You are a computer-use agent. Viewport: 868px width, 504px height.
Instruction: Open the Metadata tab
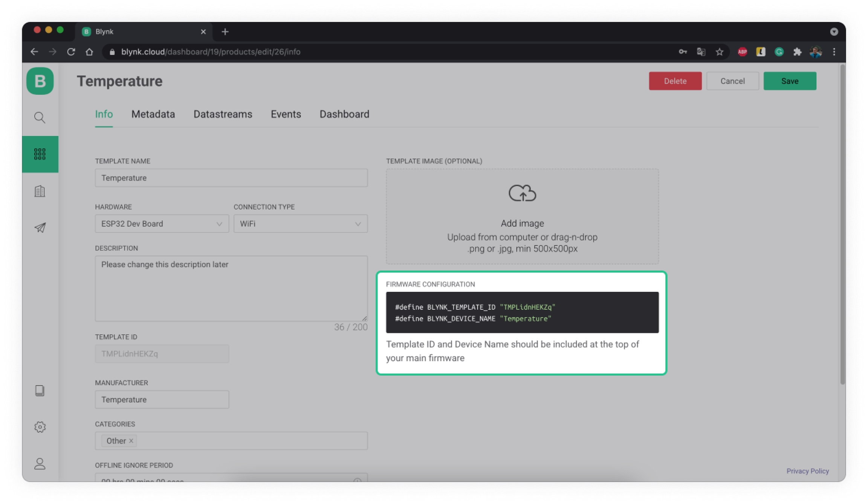153,114
